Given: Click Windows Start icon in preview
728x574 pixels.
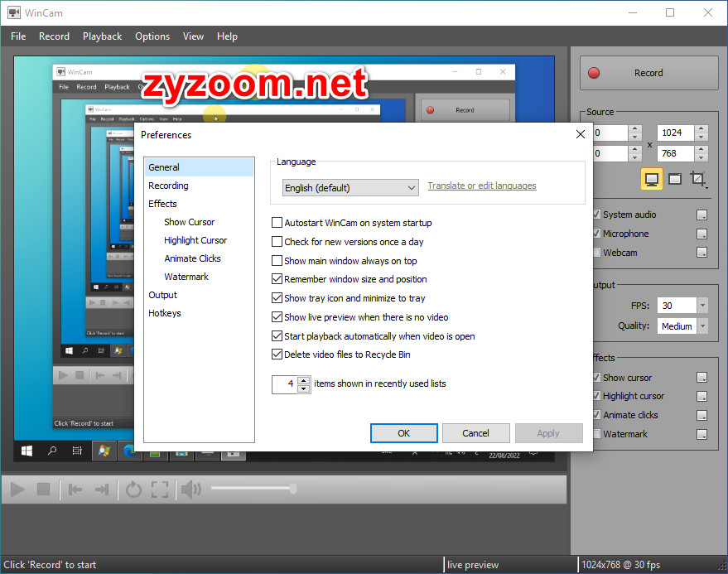Looking at the screenshot, I should coord(27,451).
